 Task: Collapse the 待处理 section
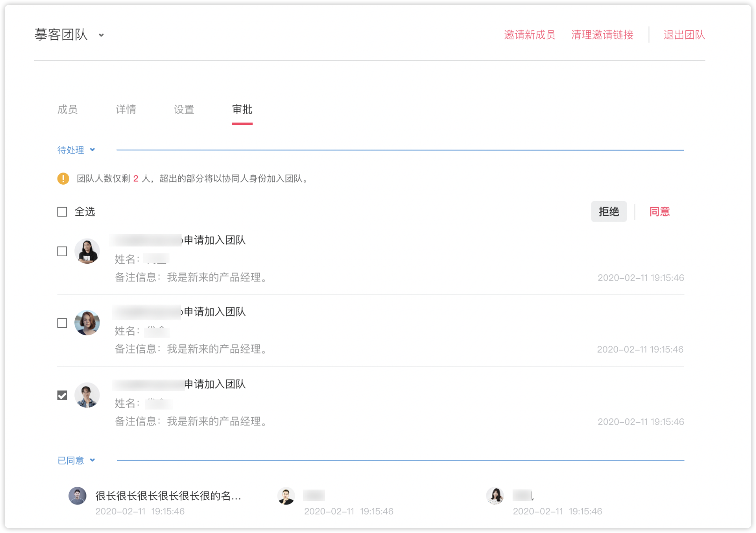tap(93, 150)
